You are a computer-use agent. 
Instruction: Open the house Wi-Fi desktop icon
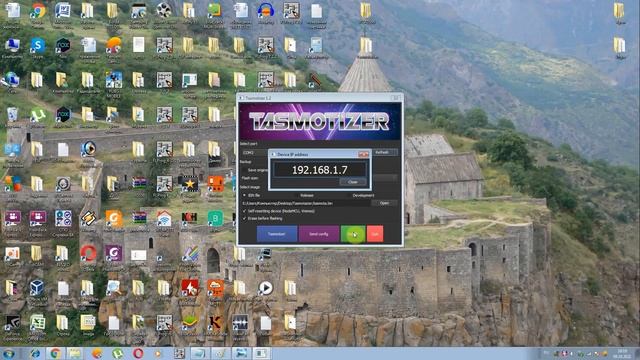(x=164, y=218)
